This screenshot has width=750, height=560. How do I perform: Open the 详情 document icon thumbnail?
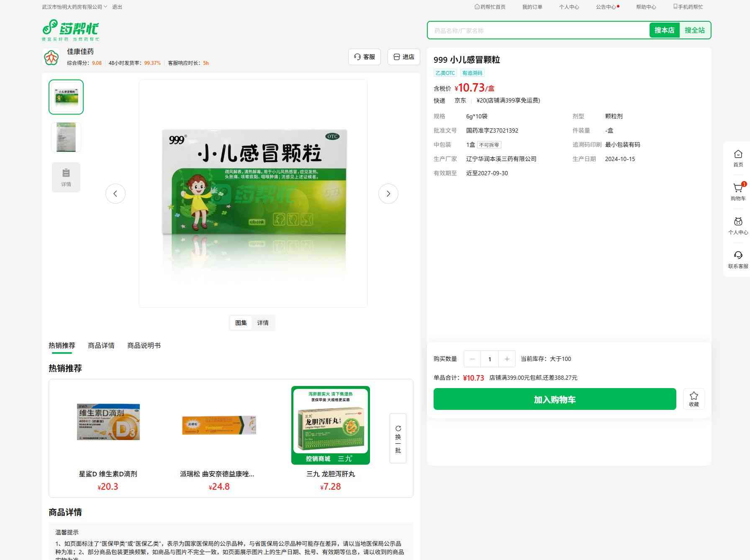(66, 177)
